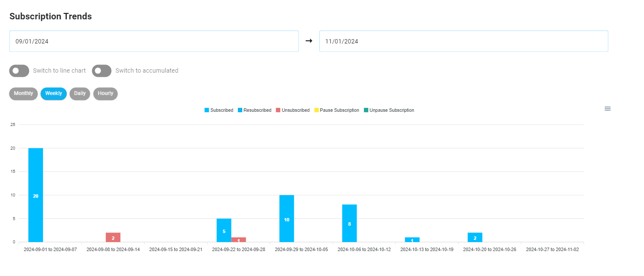This screenshot has height=276, width=644.
Task: Select the Daily interval button
Action: click(80, 94)
